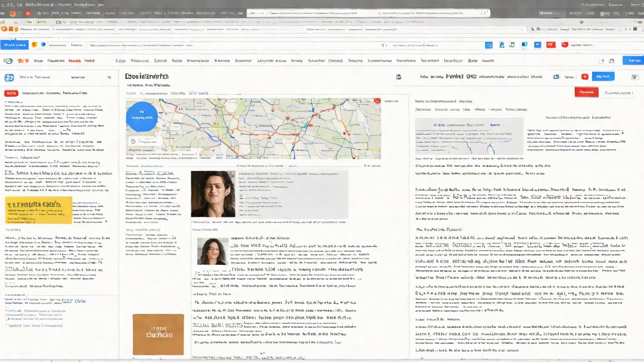
Task: Click the red square icon beside the blue header button
Action: click(585, 77)
